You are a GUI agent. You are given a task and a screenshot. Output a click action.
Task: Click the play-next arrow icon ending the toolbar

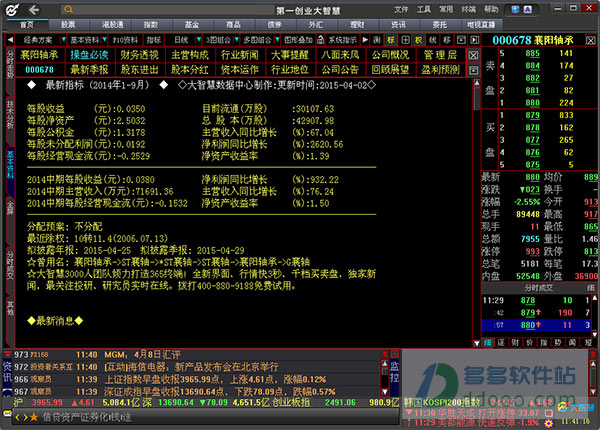[x=474, y=40]
